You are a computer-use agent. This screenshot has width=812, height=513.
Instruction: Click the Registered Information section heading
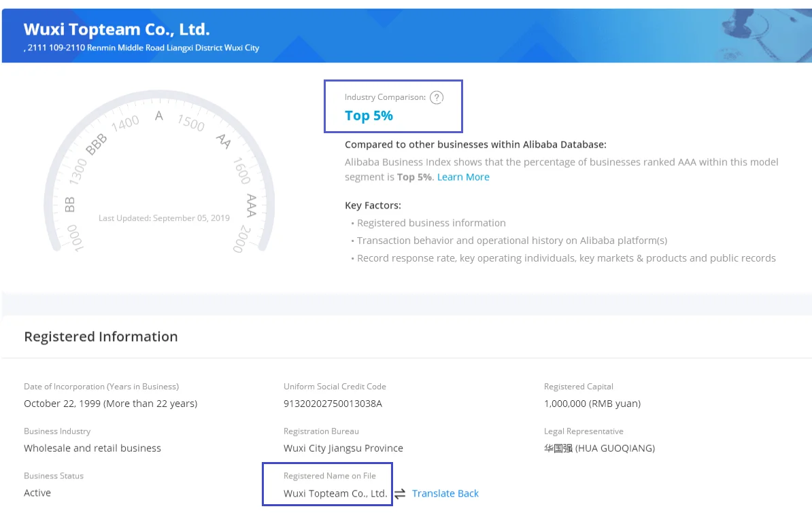click(101, 336)
